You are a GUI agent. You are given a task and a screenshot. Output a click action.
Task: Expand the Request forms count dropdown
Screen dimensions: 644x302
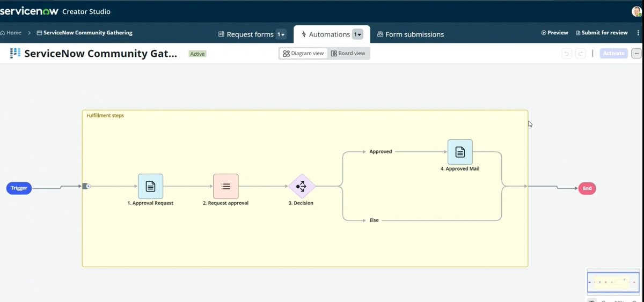coord(281,34)
